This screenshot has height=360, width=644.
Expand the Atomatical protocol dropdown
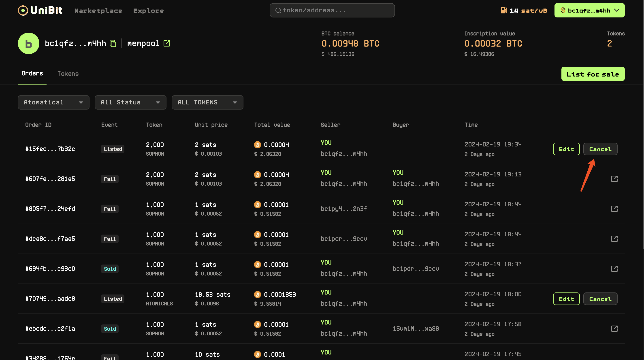pyautogui.click(x=53, y=102)
